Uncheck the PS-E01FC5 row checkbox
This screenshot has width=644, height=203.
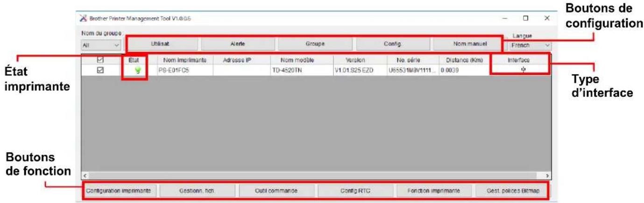pos(99,70)
